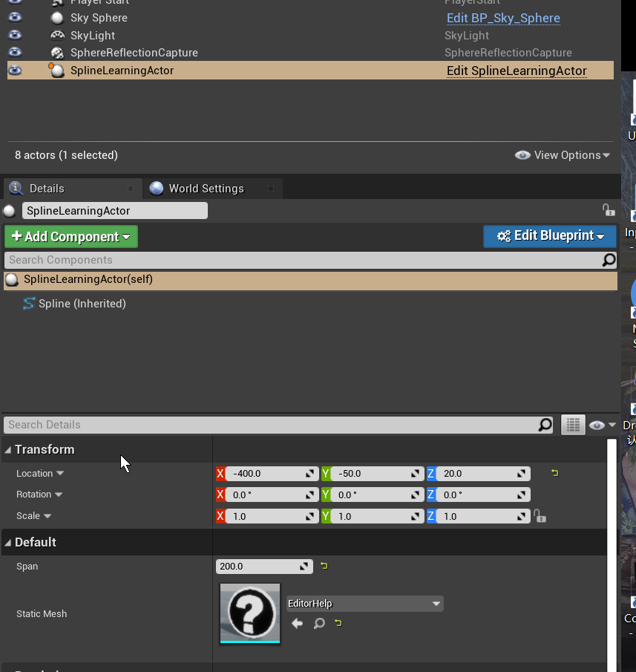
Task: Open Edit SplineLearningActor link
Action: click(x=517, y=71)
